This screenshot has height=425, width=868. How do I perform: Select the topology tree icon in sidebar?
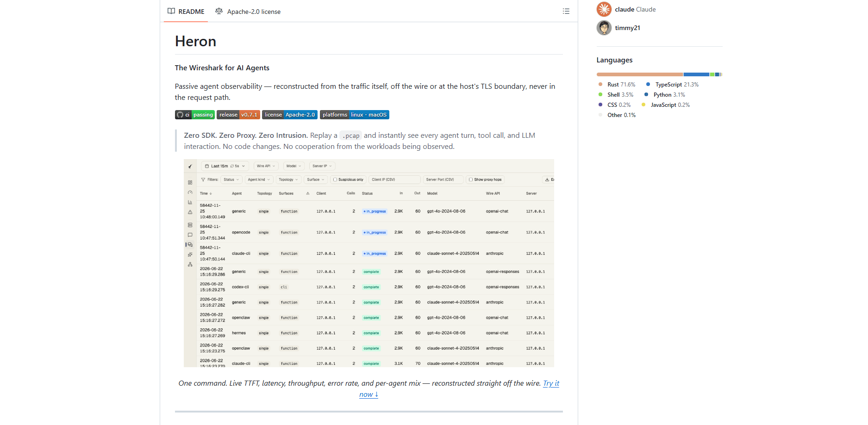point(190,265)
